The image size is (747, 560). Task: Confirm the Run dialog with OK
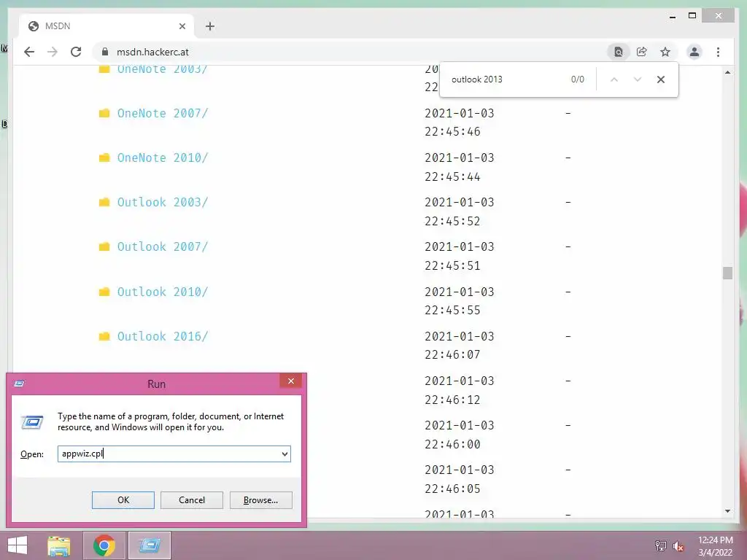(123, 500)
